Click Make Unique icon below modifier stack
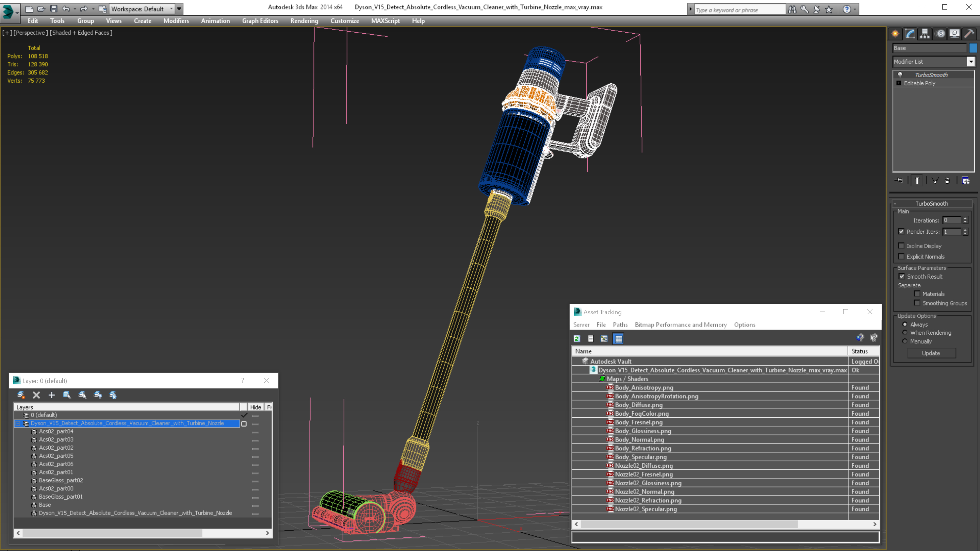 click(935, 180)
